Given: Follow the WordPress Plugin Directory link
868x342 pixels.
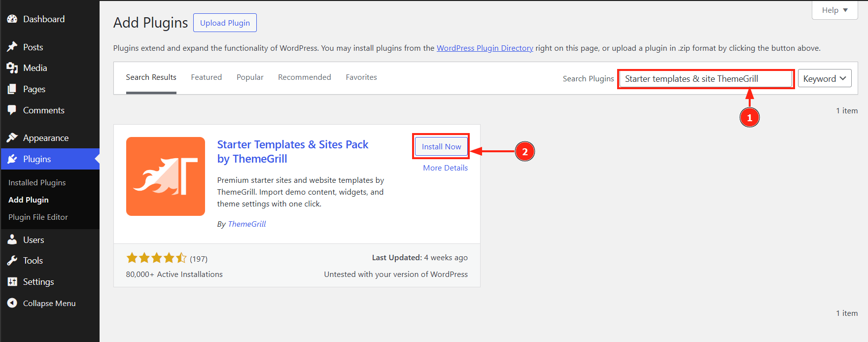Looking at the screenshot, I should 485,48.
